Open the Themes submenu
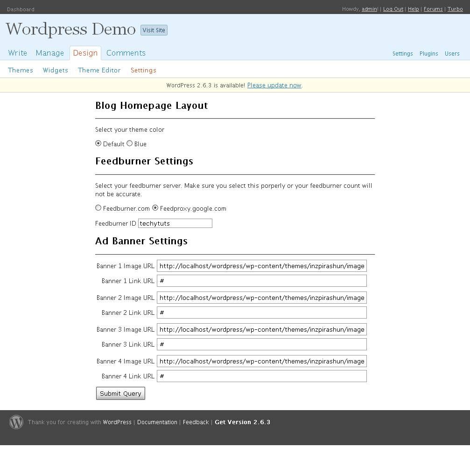 click(21, 70)
